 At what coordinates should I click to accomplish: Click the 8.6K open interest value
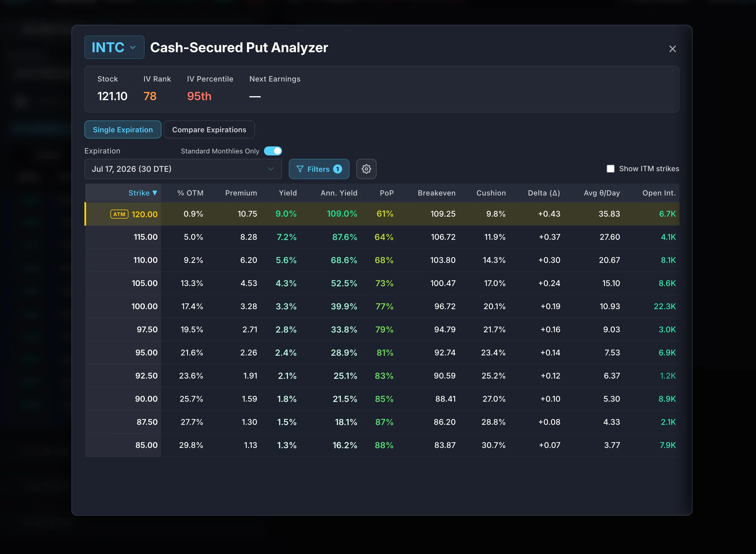pyautogui.click(x=667, y=283)
